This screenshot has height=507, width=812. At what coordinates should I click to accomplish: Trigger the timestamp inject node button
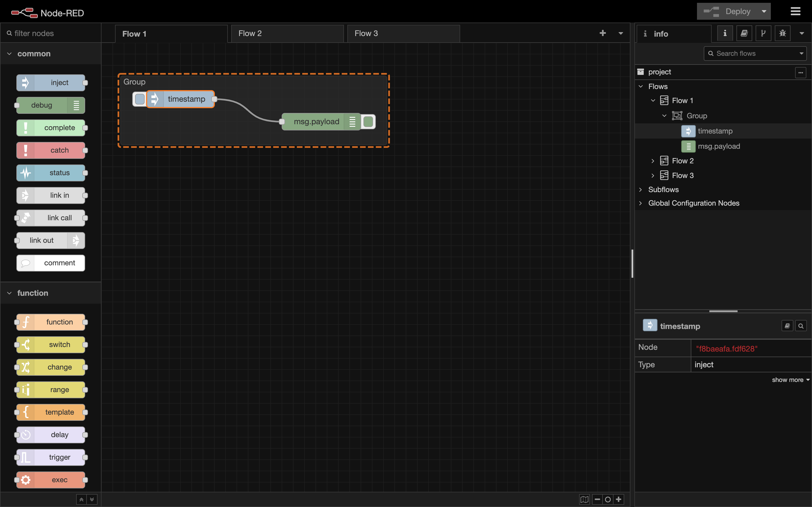click(x=140, y=99)
